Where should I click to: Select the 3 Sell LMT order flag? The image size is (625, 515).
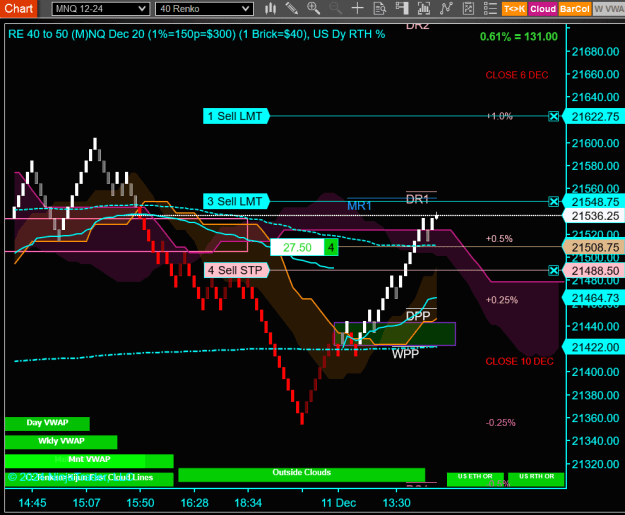tap(235, 202)
